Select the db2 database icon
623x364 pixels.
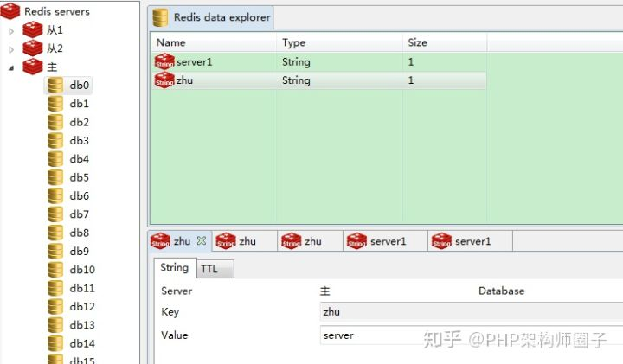pyautogui.click(x=55, y=122)
